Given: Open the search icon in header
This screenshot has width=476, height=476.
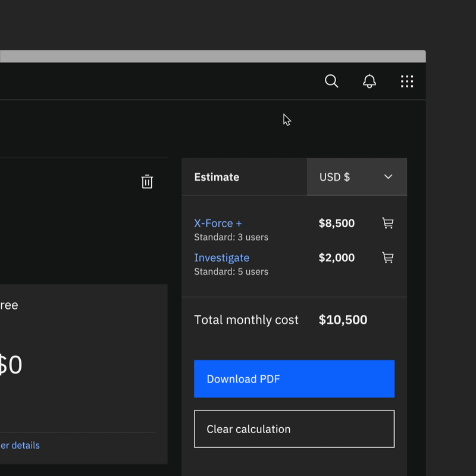Looking at the screenshot, I should point(331,81).
